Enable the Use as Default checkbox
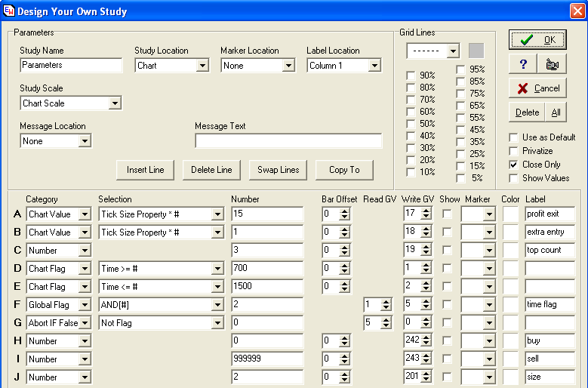588x388 pixels. pyautogui.click(x=514, y=137)
